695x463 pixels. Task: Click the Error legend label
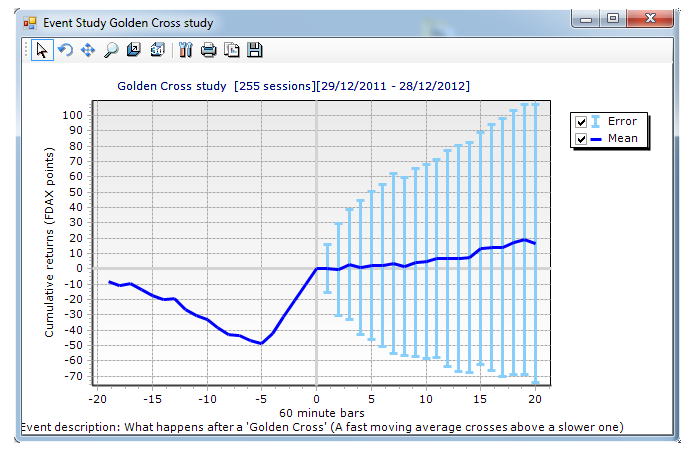[622, 122]
